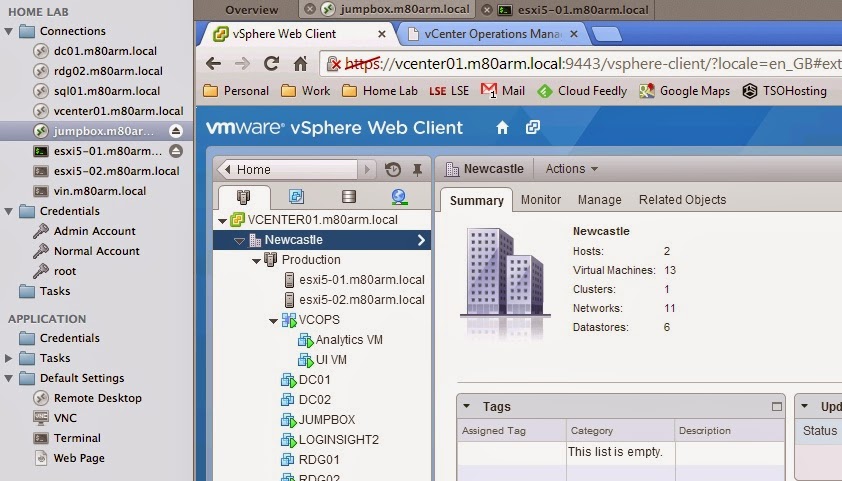The height and width of the screenshot is (481, 842).
Task: Close the vSphere Web Client browser tab
Action: (x=382, y=34)
